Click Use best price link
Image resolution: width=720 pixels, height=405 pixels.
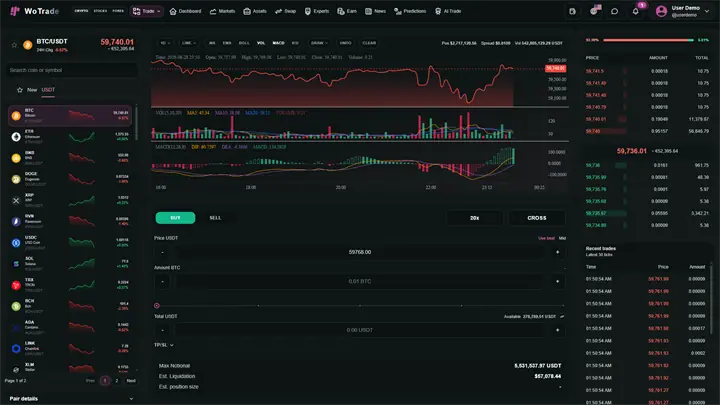546,238
